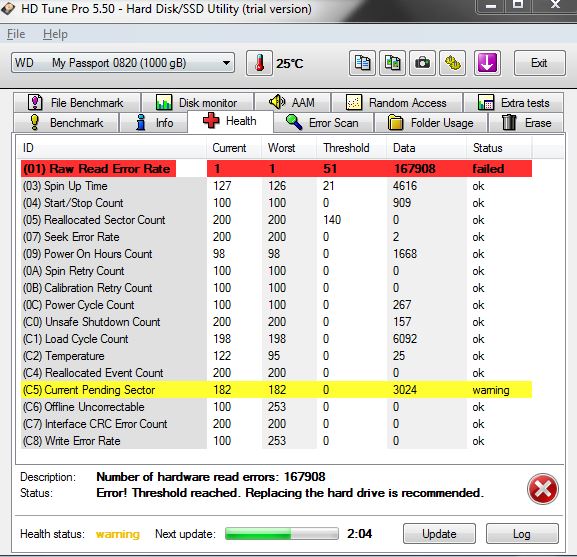Switch to the Benchmark tab
This screenshot has height=557, width=577.
[x=66, y=123]
